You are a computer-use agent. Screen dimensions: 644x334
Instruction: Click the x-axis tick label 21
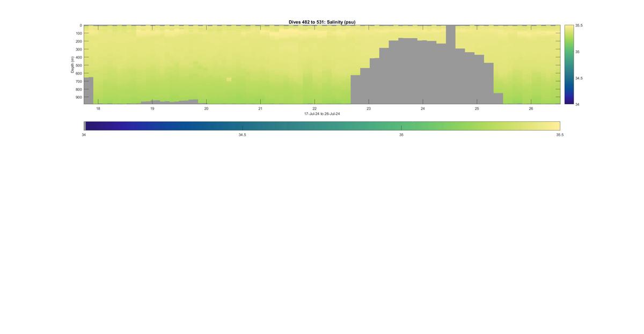point(260,108)
